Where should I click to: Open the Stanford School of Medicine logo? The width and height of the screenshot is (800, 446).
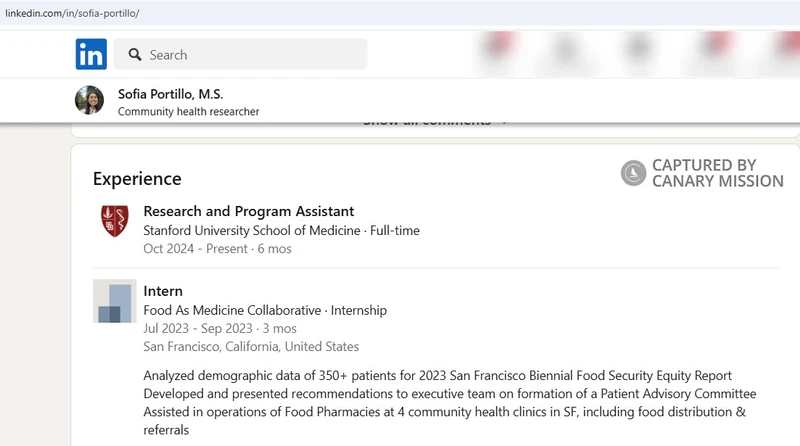tap(115, 221)
